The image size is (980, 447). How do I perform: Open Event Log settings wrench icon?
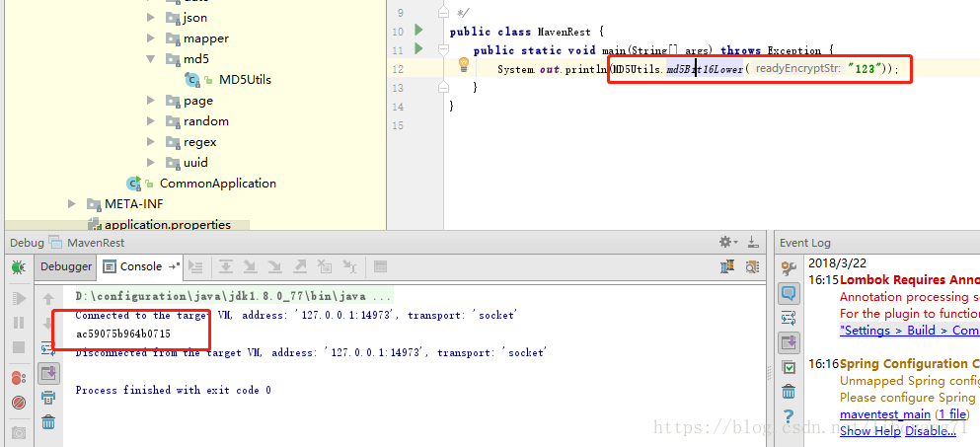click(789, 268)
